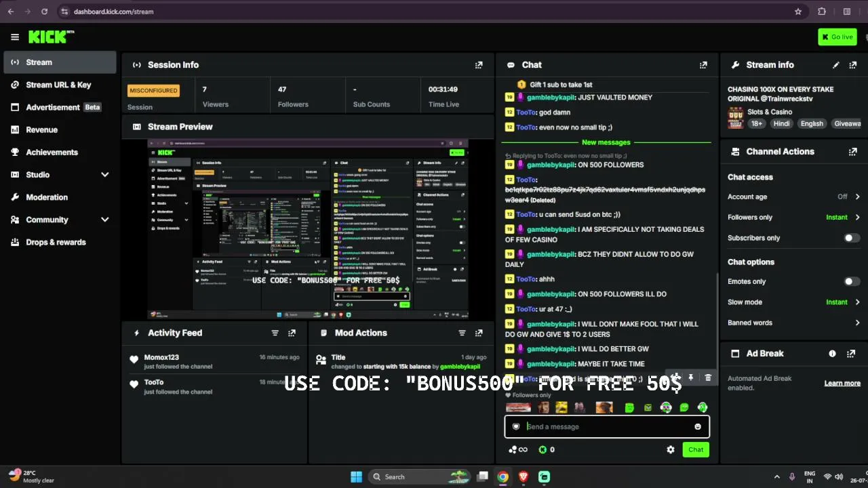Pop out the Mod Actions panel

pyautogui.click(x=479, y=333)
